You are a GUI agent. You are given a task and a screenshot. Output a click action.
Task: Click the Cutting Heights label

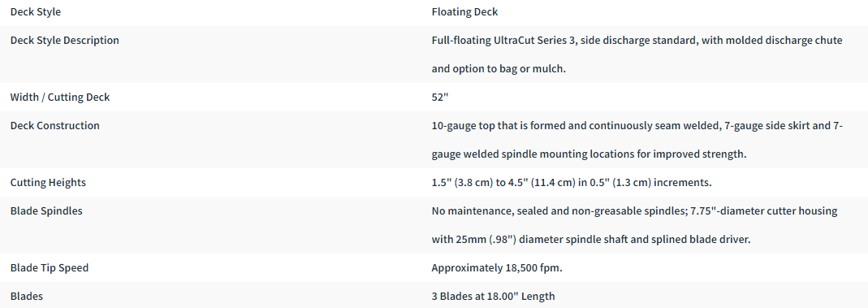point(48,182)
